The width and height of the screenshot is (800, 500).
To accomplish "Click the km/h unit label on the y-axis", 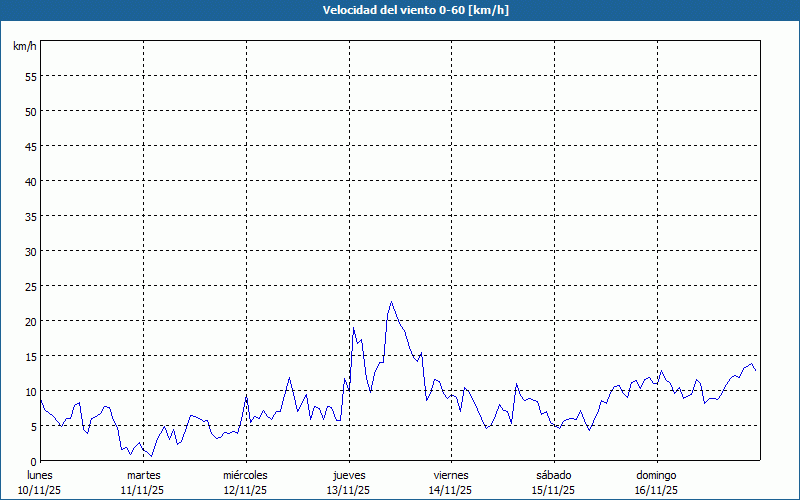I will click(x=25, y=47).
